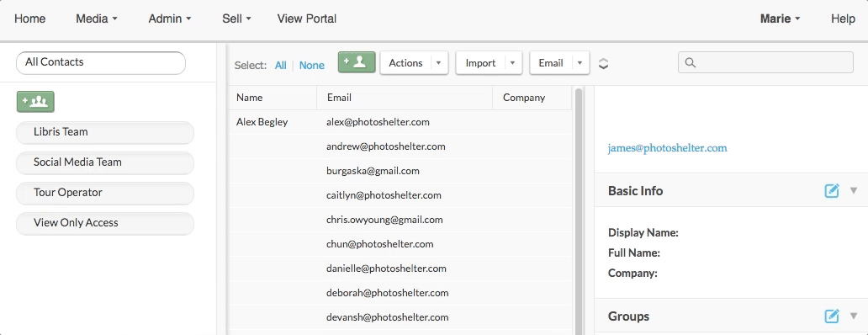Collapse the Basic Info section arrow
The image size is (868, 335).
(x=854, y=190)
